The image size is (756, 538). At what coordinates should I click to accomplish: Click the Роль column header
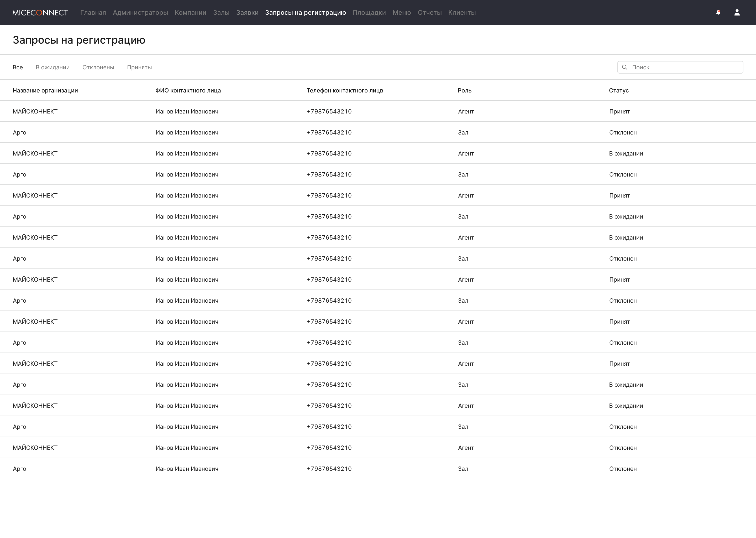465,90
